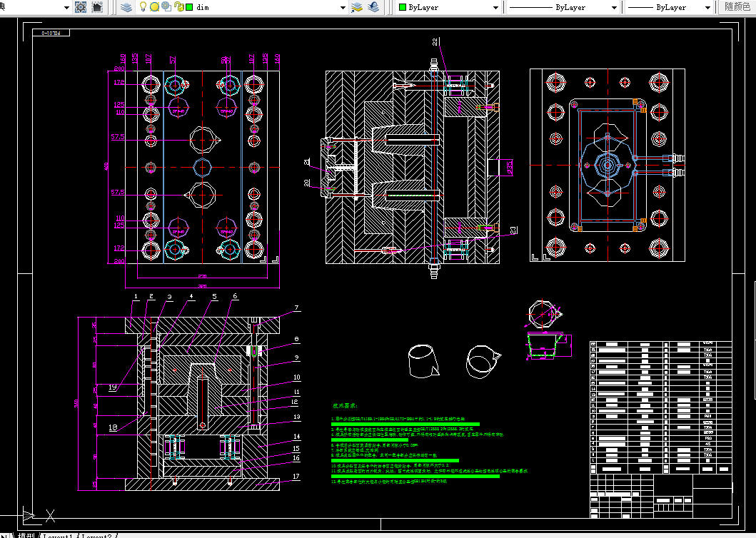756x538 pixels.
Task: Toggle the dim layer lightbulb on/off
Action: (x=143, y=6)
